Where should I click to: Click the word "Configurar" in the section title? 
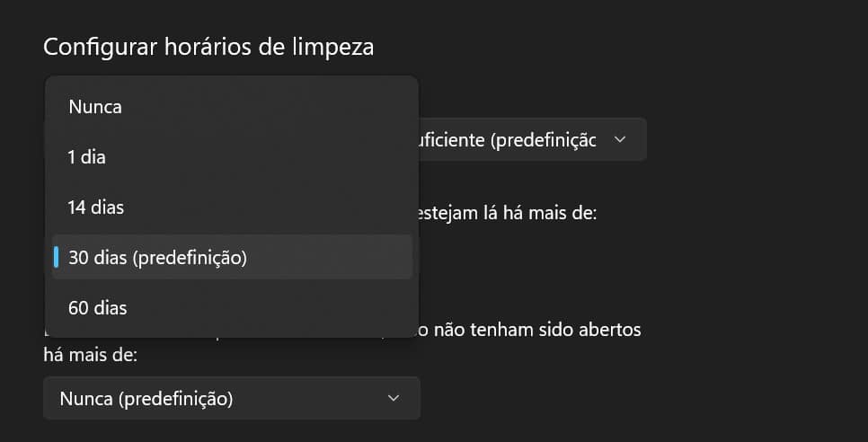(x=93, y=47)
